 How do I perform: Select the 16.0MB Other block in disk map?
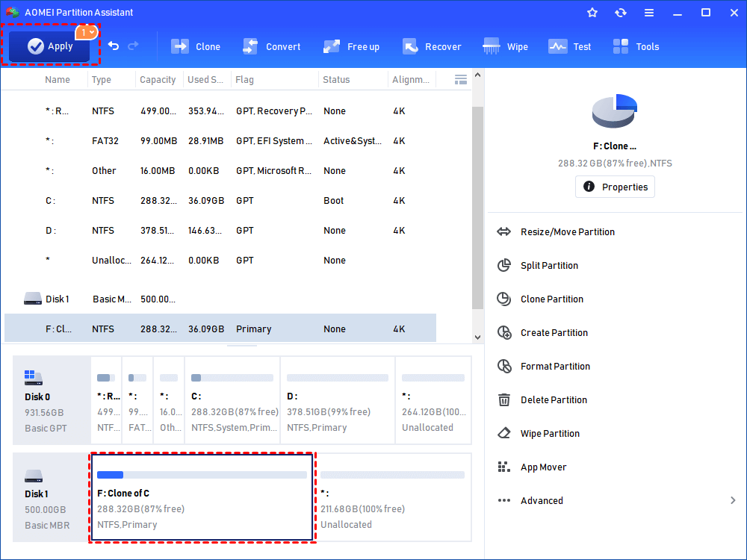169,400
